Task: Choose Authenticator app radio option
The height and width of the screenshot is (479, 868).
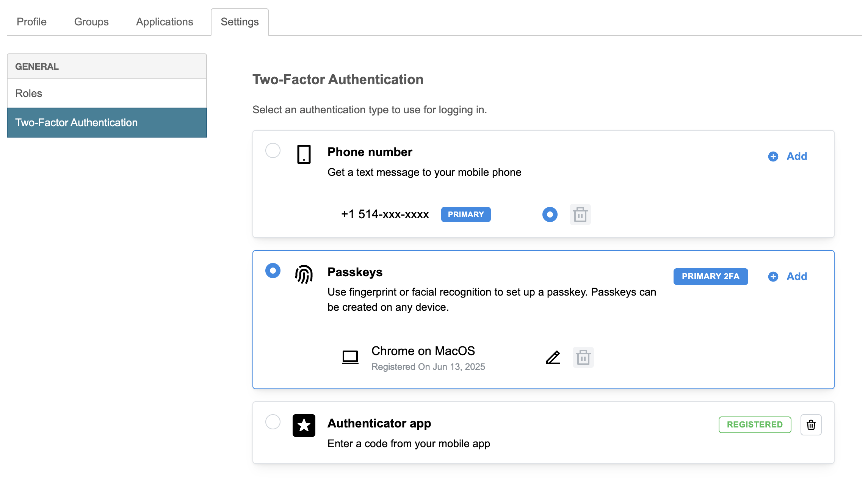Action: pyautogui.click(x=273, y=422)
